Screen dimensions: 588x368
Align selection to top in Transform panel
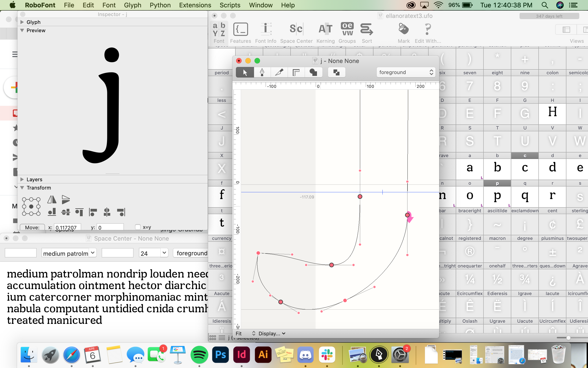pos(79,212)
